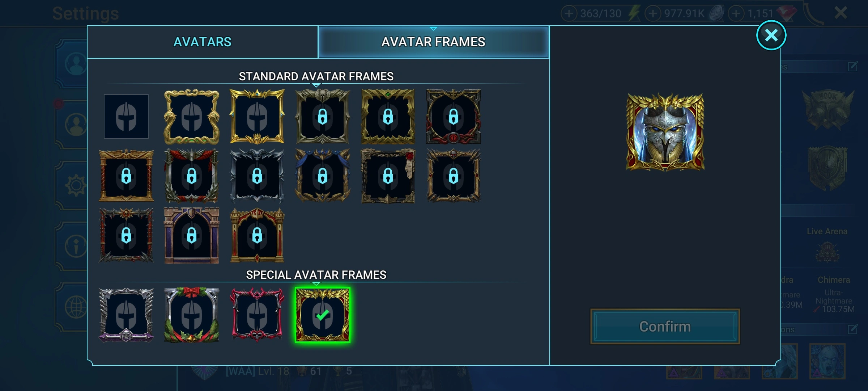Close the avatar frames dialog
Image resolution: width=868 pixels, height=391 pixels.
point(771,35)
